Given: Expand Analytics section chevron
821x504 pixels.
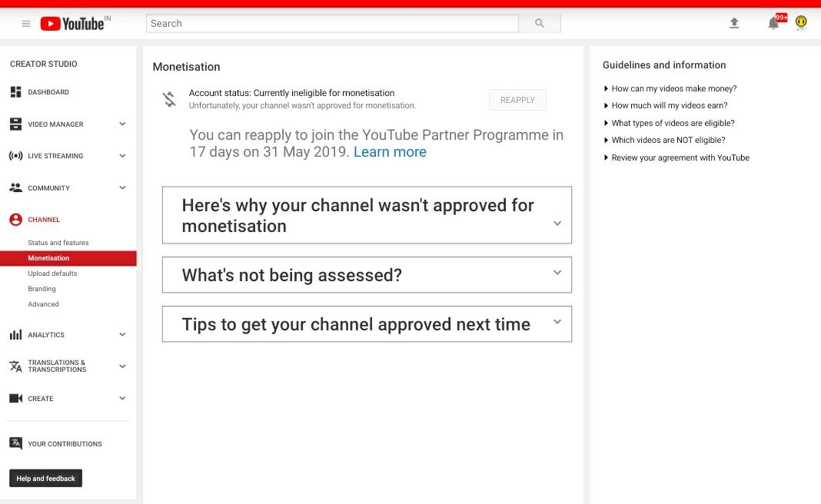Looking at the screenshot, I should click(x=122, y=335).
